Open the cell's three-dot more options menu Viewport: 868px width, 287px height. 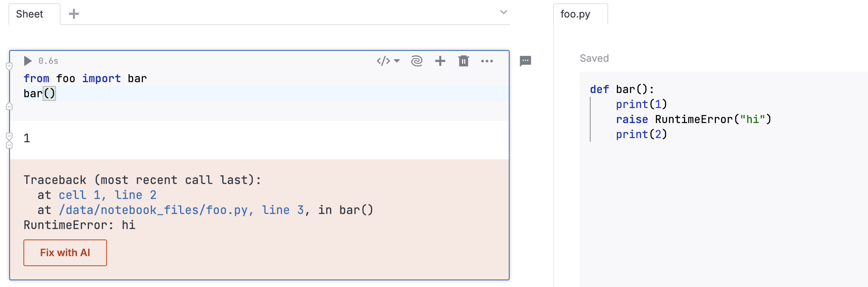487,61
